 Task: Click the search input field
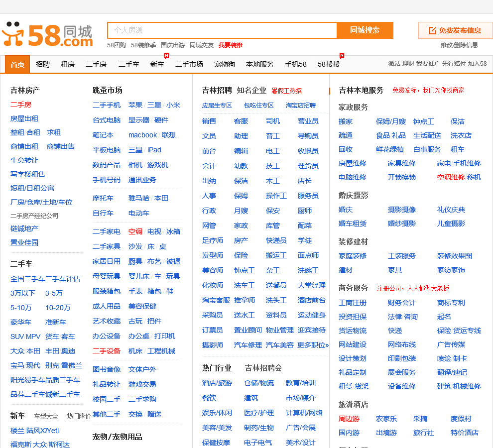click(x=222, y=30)
